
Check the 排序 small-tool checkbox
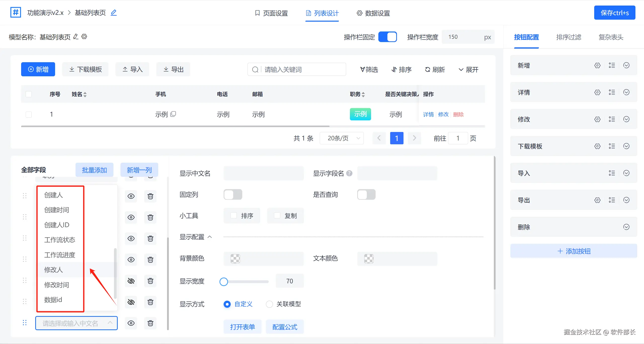(234, 216)
